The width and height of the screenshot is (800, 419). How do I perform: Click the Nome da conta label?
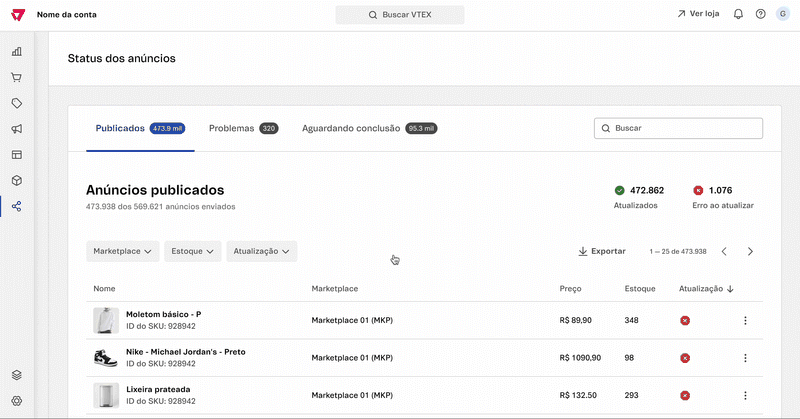[x=66, y=15]
